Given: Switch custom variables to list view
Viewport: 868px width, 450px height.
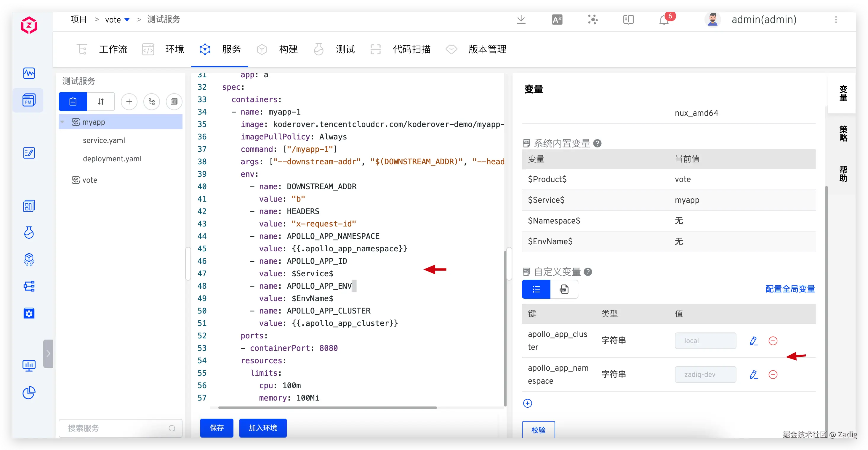Looking at the screenshot, I should coord(536,289).
